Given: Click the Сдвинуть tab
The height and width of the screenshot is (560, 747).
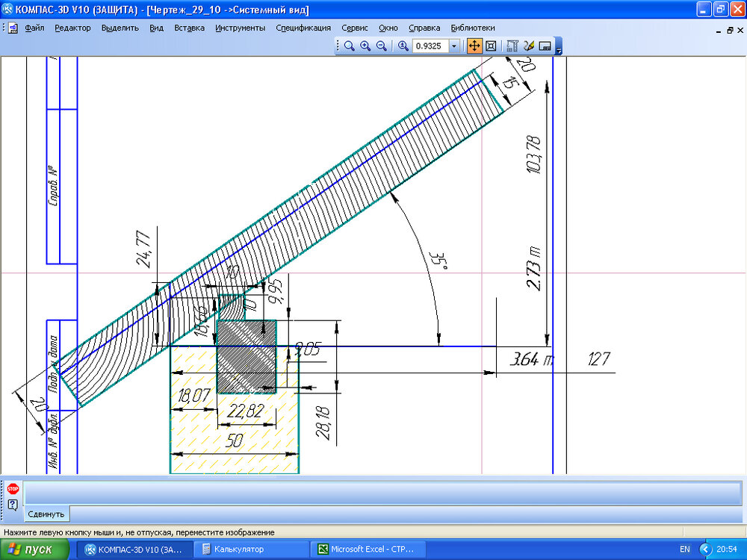Looking at the screenshot, I should pos(47,514).
